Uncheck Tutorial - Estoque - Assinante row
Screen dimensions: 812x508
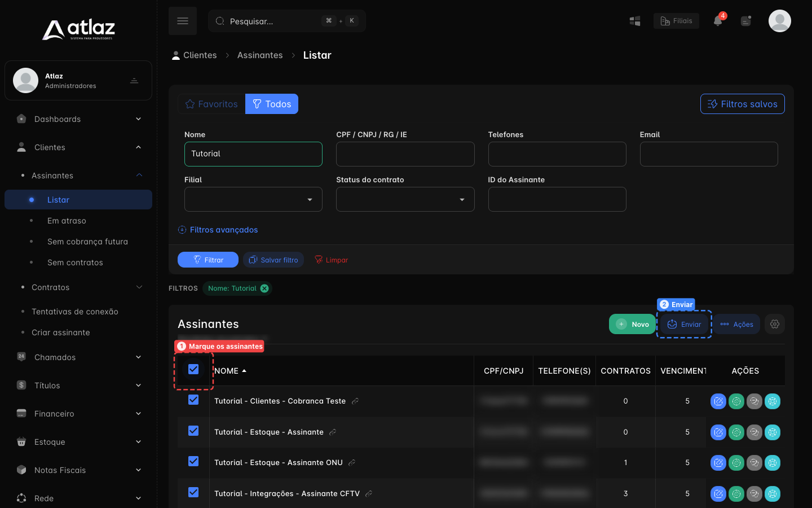[x=193, y=431]
